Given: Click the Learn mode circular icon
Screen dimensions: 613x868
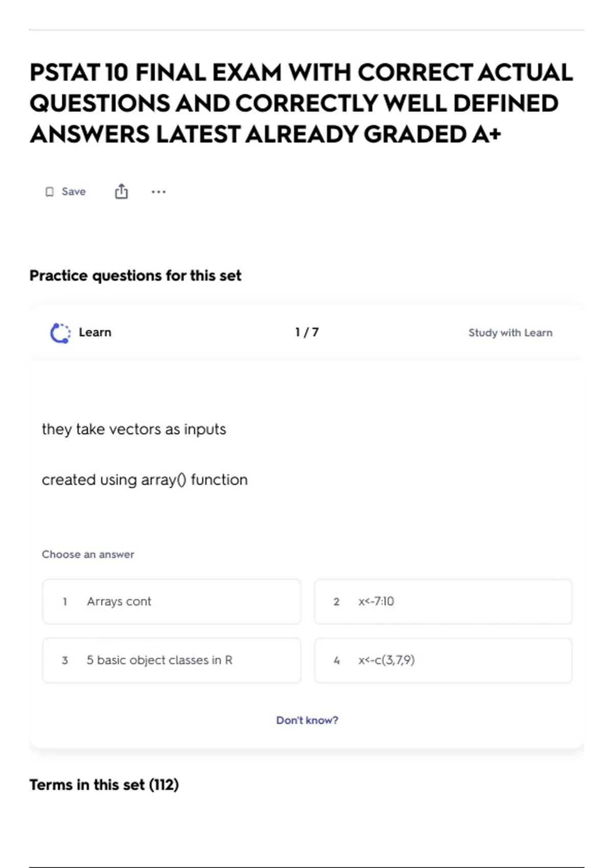Looking at the screenshot, I should [60, 333].
